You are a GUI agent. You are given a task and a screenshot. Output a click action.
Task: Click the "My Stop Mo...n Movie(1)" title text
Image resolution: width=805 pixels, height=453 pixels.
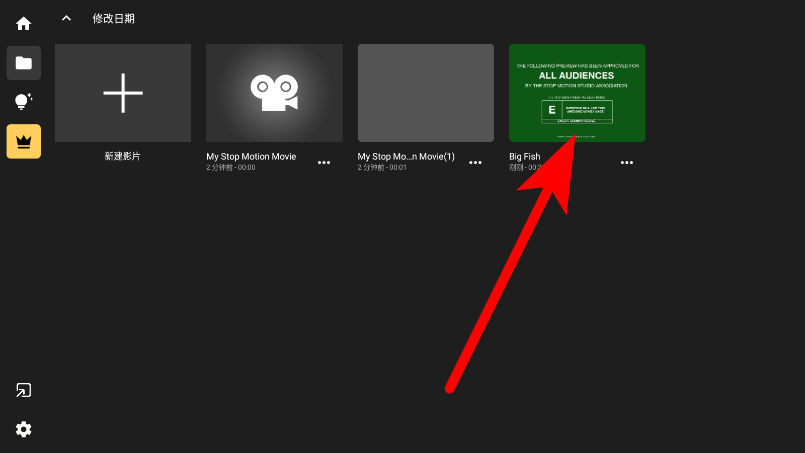click(406, 157)
